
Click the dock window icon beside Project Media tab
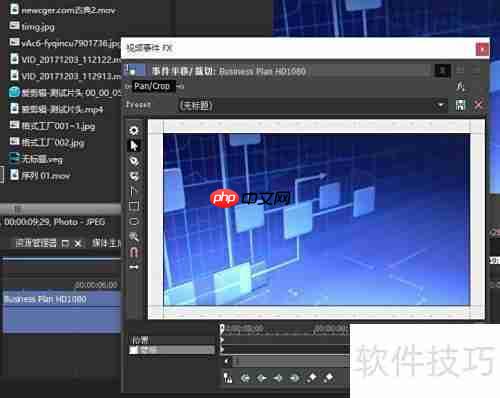tap(66, 243)
